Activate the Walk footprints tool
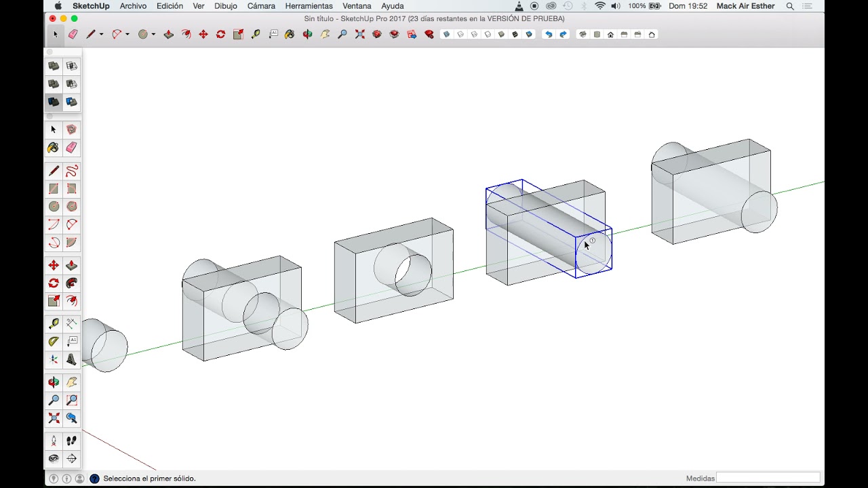Viewport: 868px width, 488px height. click(x=71, y=441)
